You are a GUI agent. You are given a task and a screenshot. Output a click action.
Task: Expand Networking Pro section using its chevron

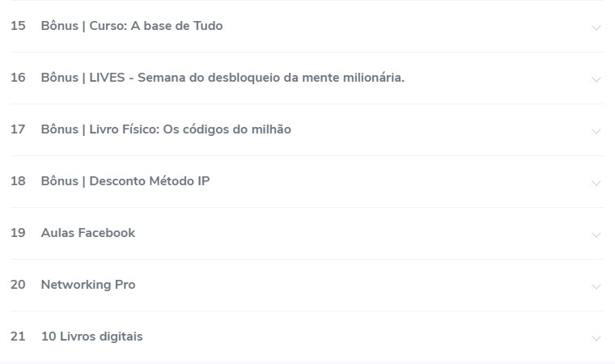coord(596,286)
